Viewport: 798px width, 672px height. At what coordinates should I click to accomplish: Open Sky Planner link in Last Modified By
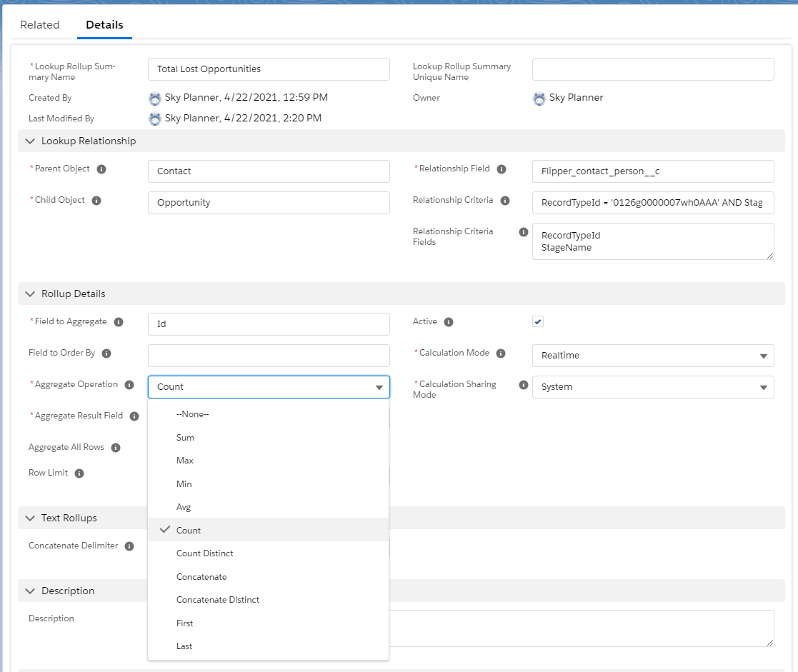click(192, 118)
